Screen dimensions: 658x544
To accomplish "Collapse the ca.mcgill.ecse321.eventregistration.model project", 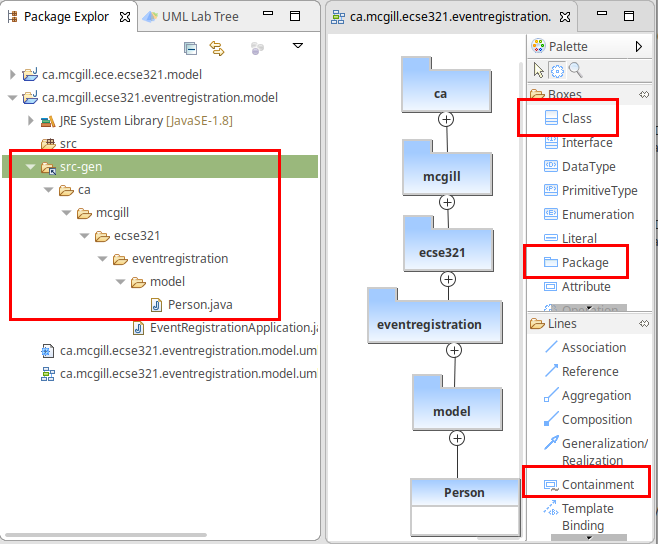I will point(12,98).
